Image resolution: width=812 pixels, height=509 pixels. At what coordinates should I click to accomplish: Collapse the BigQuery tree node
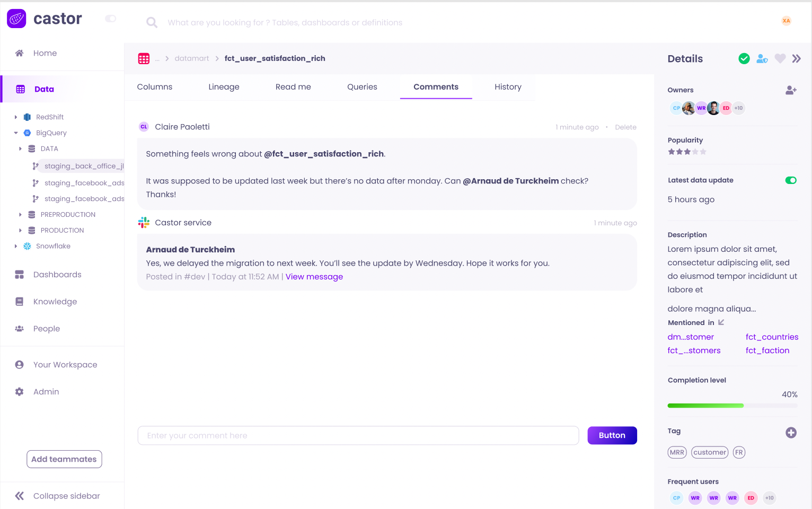(x=16, y=133)
